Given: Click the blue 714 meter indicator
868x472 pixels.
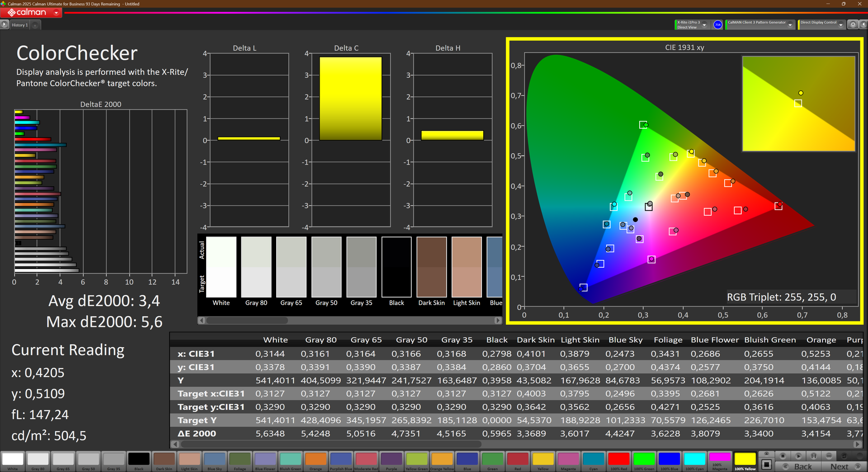Looking at the screenshot, I should [x=717, y=25].
